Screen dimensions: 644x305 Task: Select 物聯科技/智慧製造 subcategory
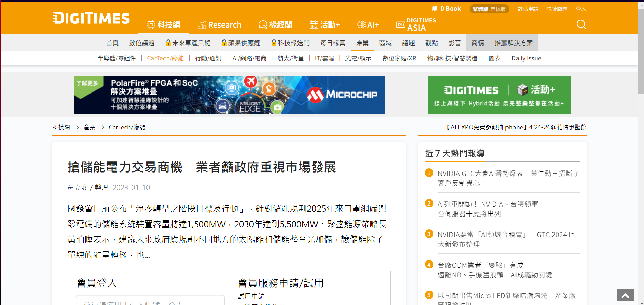point(452,58)
